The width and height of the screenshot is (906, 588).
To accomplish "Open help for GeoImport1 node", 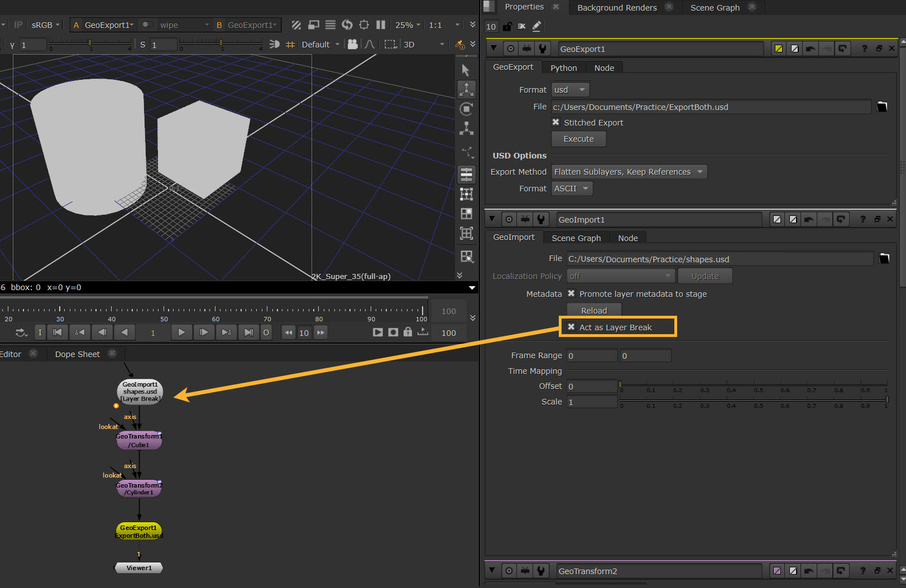I will pyautogui.click(x=862, y=219).
